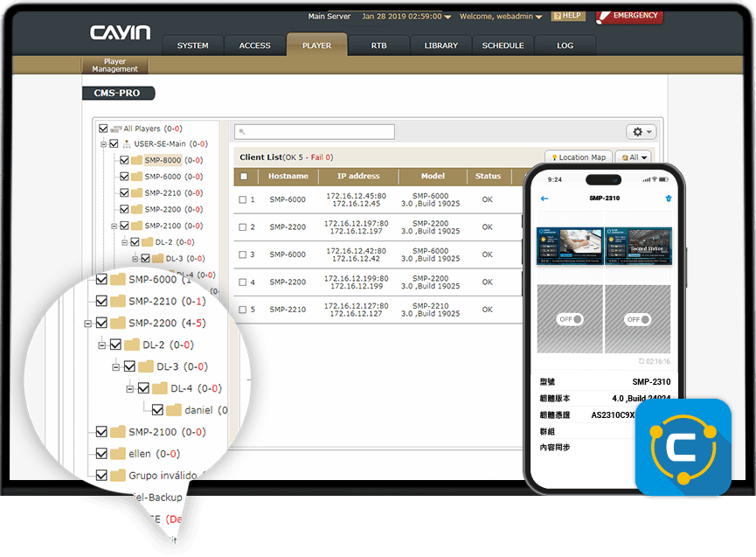The height and width of the screenshot is (557, 756).
Task: Check the select-all box in table header
Action: (244, 177)
